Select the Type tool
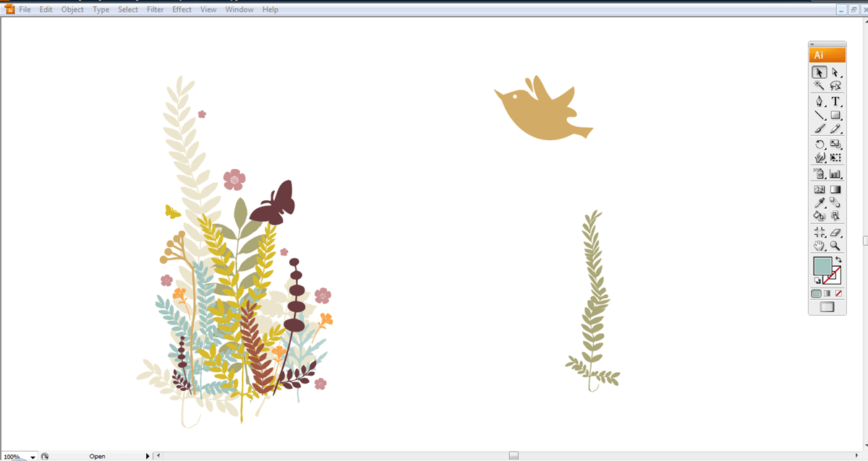Image resolution: width=868 pixels, height=461 pixels. tap(835, 102)
